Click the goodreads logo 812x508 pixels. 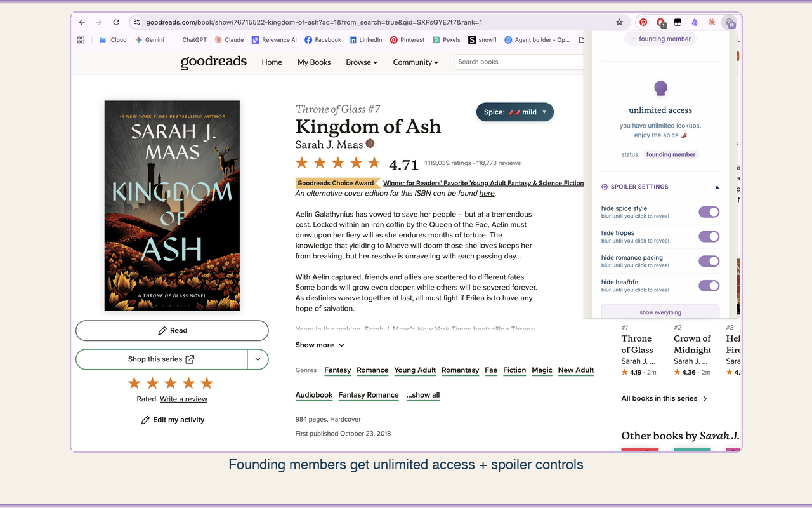(214, 62)
